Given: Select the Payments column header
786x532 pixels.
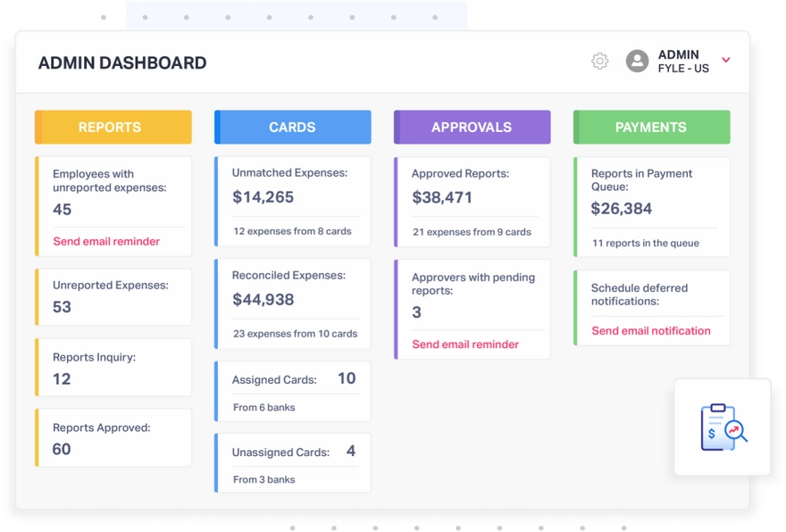Looking at the screenshot, I should pyautogui.click(x=651, y=127).
